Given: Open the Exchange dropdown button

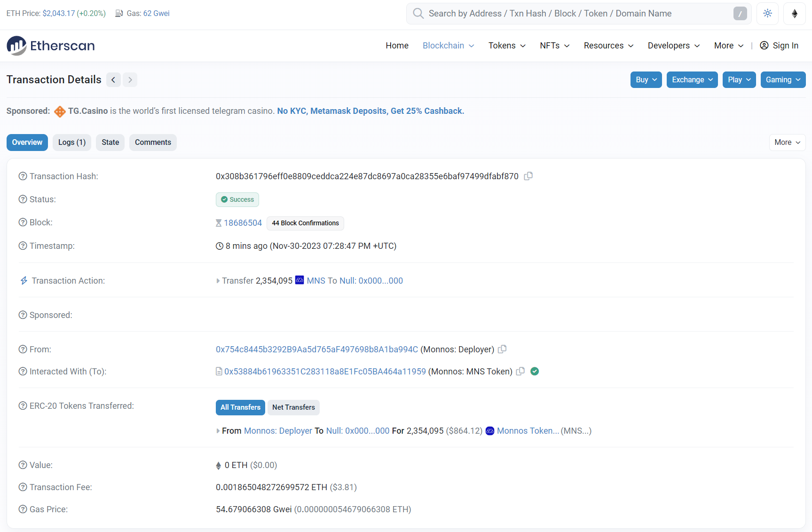Looking at the screenshot, I should click(x=692, y=79).
